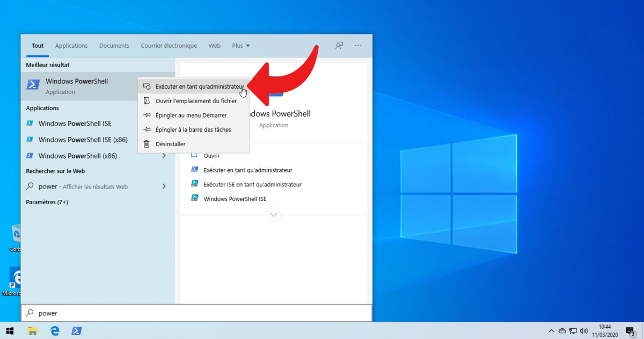This screenshot has width=644, height=339.
Task: Click Windows PowerShell ISE in preview pane
Action: coord(235,199)
